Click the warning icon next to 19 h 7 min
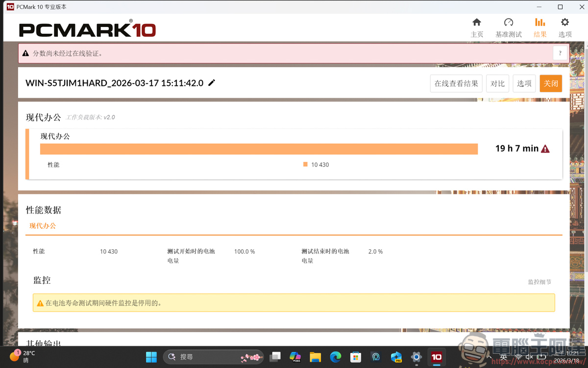 pyautogui.click(x=545, y=148)
